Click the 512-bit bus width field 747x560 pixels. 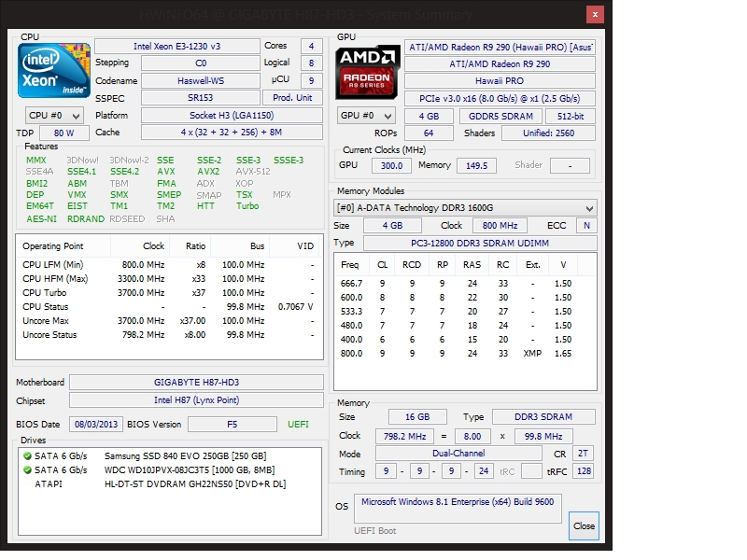pyautogui.click(x=571, y=116)
